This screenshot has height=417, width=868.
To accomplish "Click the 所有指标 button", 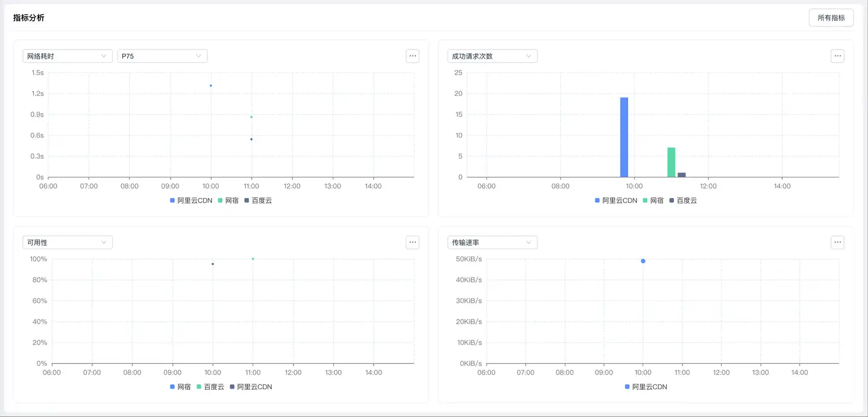I will [x=831, y=18].
